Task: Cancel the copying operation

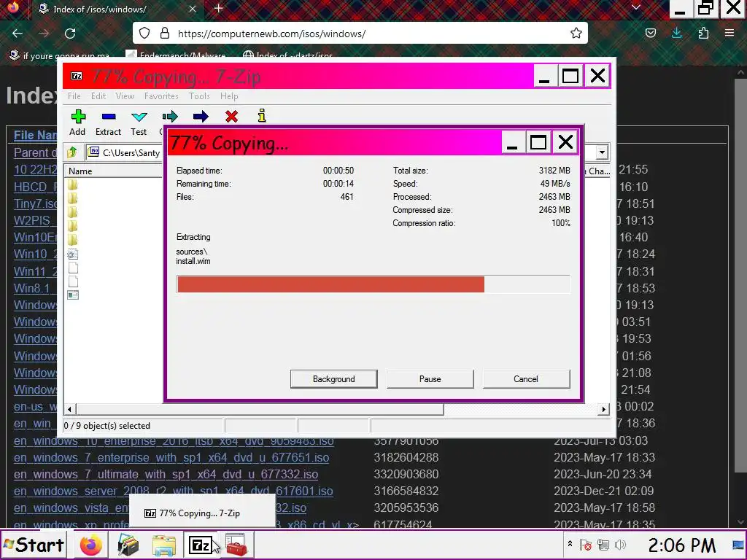Action: pyautogui.click(x=526, y=379)
